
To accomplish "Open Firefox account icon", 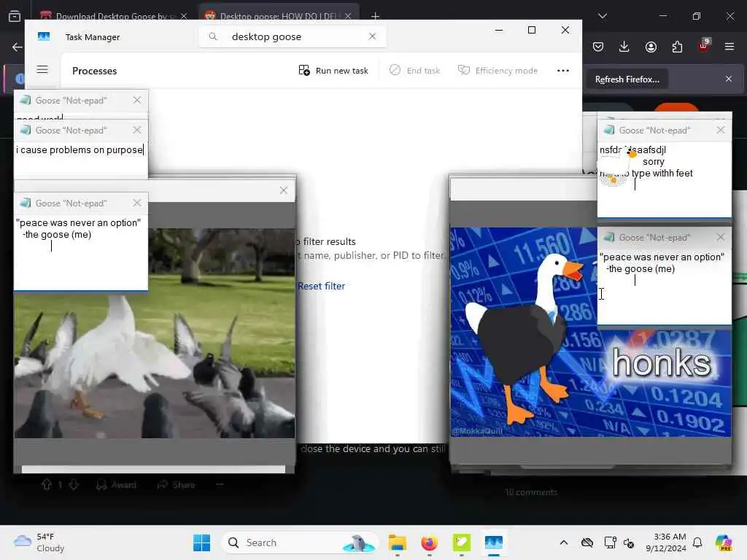I will point(651,47).
